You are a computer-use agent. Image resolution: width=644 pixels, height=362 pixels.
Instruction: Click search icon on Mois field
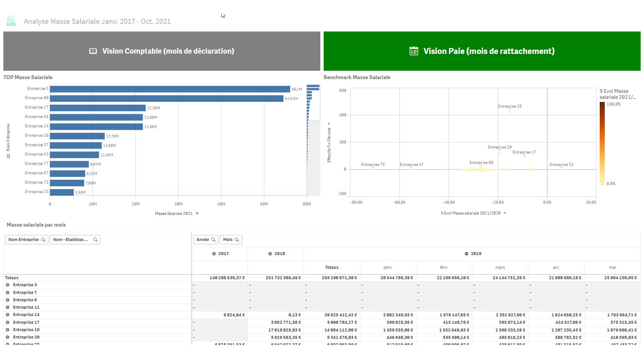[237, 240]
